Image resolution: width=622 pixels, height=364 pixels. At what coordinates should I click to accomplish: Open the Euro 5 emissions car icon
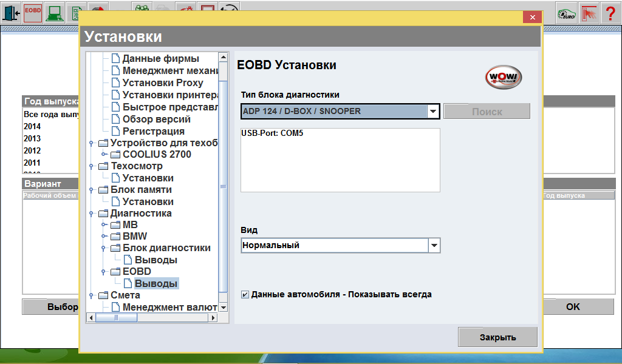click(567, 13)
